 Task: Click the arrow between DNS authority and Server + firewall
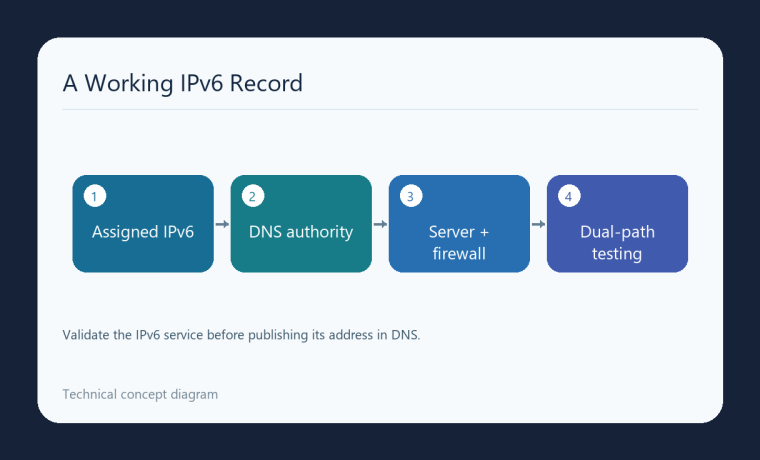(x=380, y=224)
